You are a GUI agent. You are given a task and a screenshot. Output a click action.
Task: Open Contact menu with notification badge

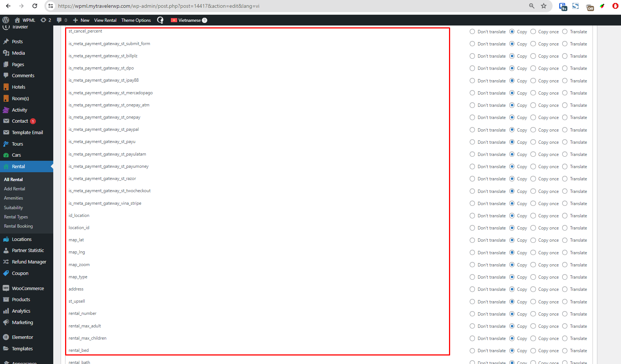coord(20,121)
